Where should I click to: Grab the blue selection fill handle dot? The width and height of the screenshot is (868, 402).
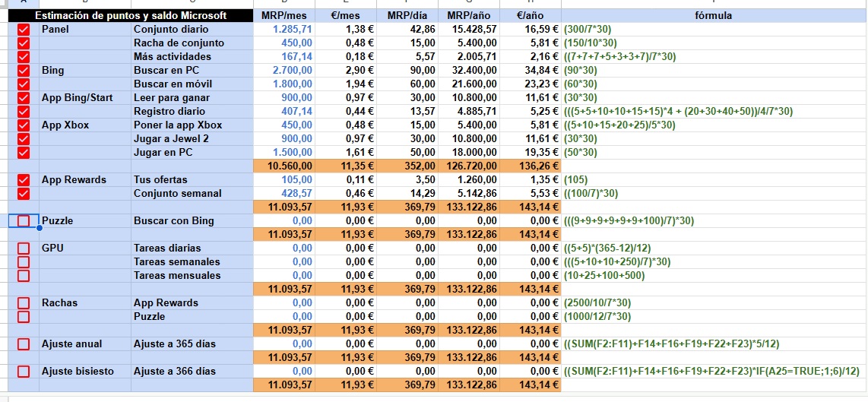pos(40,227)
